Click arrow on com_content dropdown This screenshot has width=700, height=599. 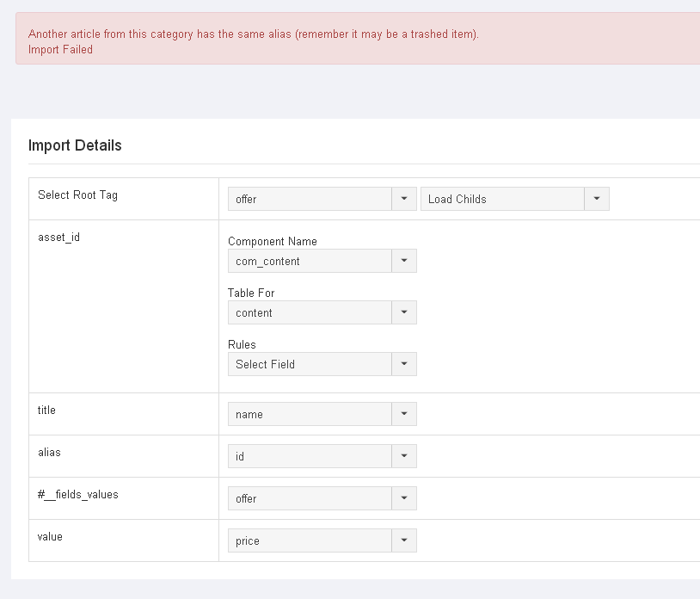tap(404, 261)
